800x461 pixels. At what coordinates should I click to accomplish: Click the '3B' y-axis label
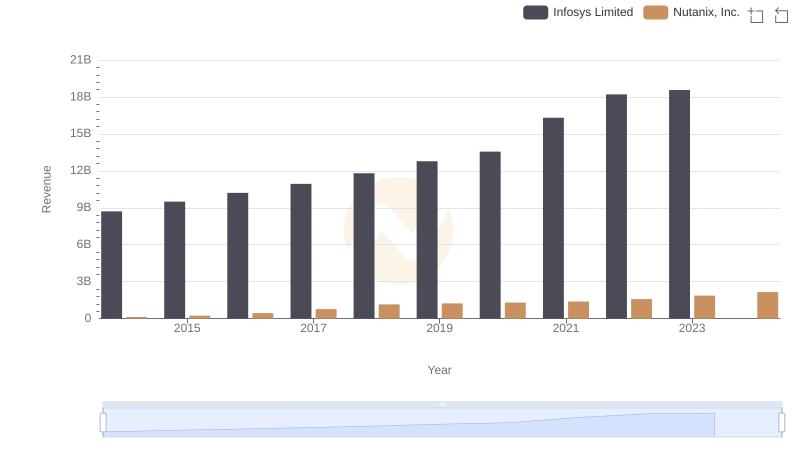(x=84, y=281)
